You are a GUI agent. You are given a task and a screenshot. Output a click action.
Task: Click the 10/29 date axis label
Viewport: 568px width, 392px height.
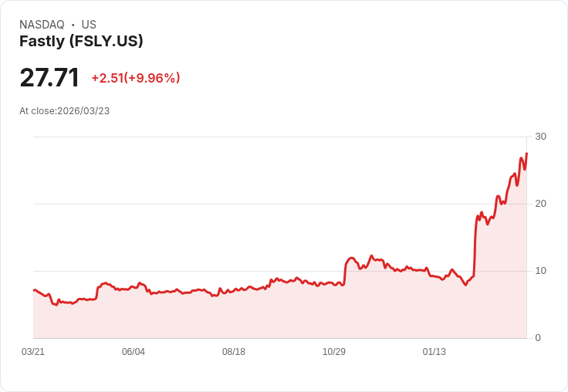[334, 352]
